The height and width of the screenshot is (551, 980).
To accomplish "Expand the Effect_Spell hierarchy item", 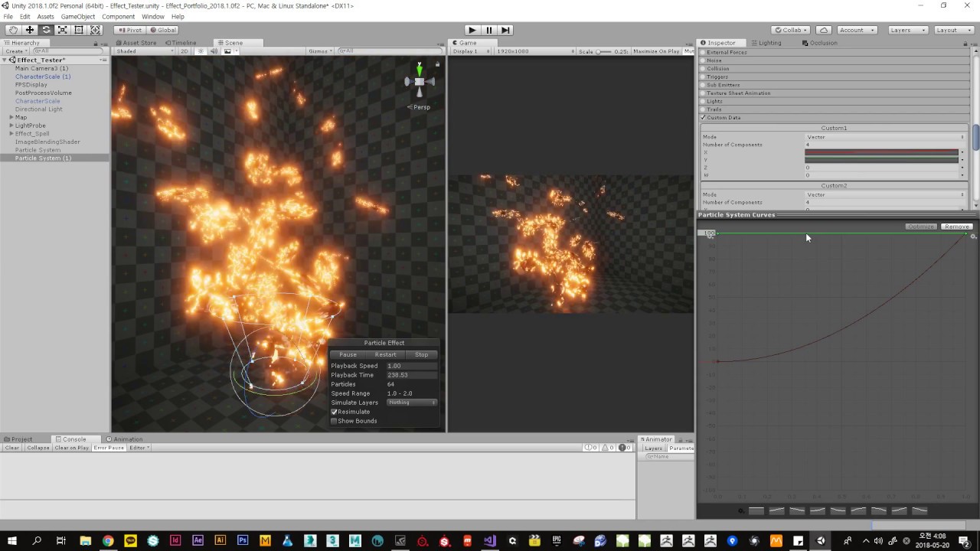I will tap(11, 134).
